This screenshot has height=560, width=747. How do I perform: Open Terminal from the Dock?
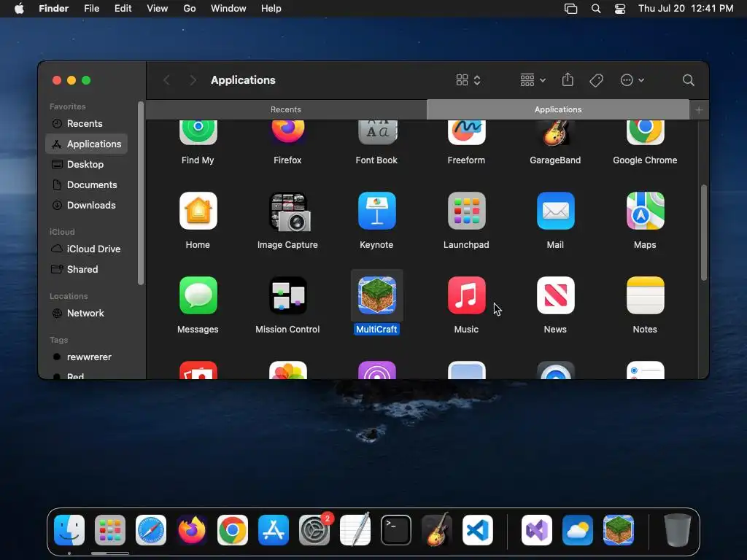tap(396, 530)
